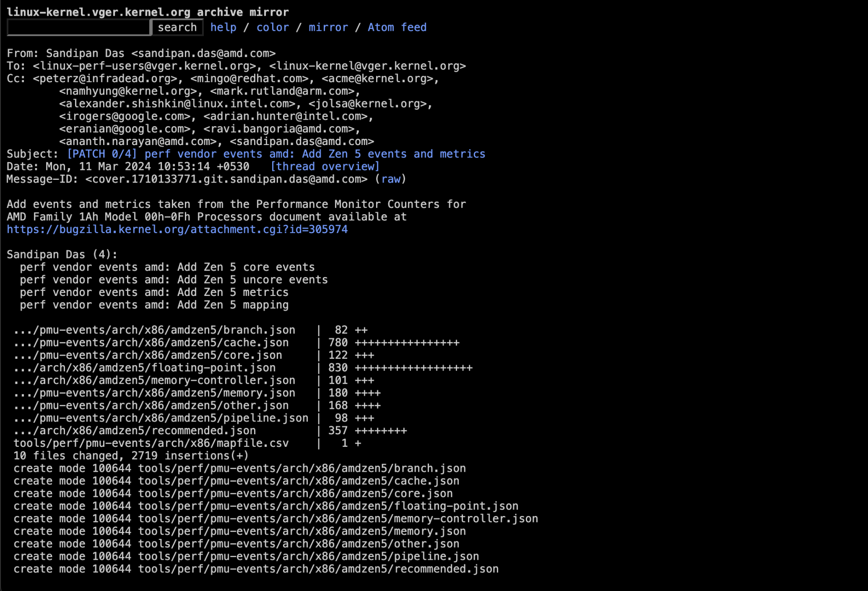Click the color link in header
868x591 pixels.
[273, 28]
